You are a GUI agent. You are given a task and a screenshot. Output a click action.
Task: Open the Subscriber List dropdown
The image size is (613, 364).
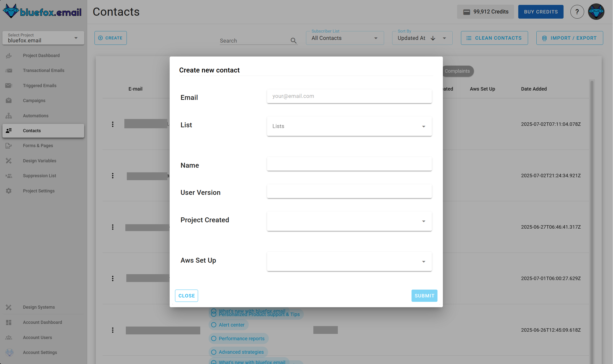click(345, 38)
